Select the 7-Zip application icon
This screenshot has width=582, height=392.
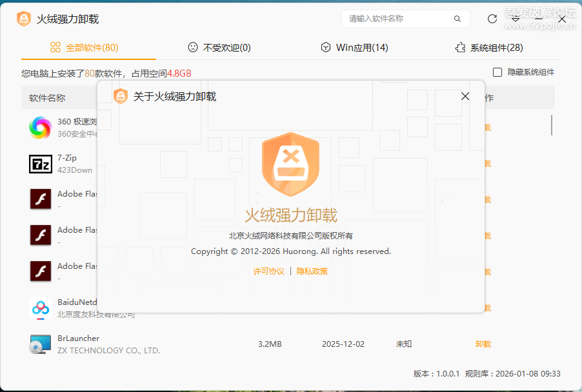[x=41, y=163]
